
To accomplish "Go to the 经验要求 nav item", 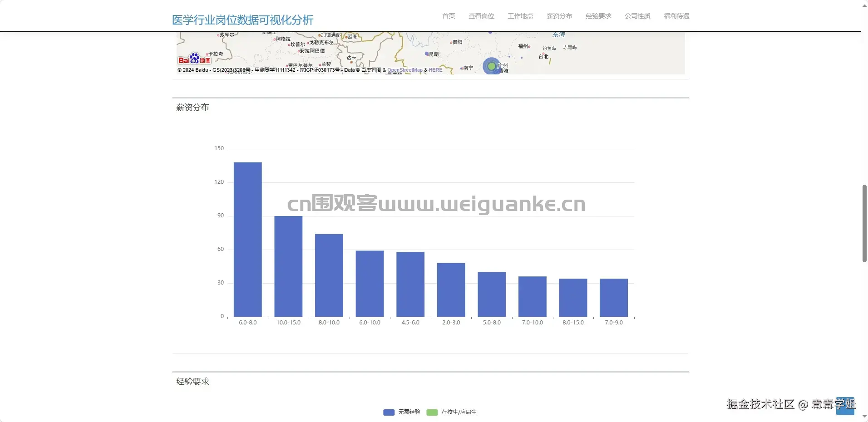I will [x=598, y=16].
